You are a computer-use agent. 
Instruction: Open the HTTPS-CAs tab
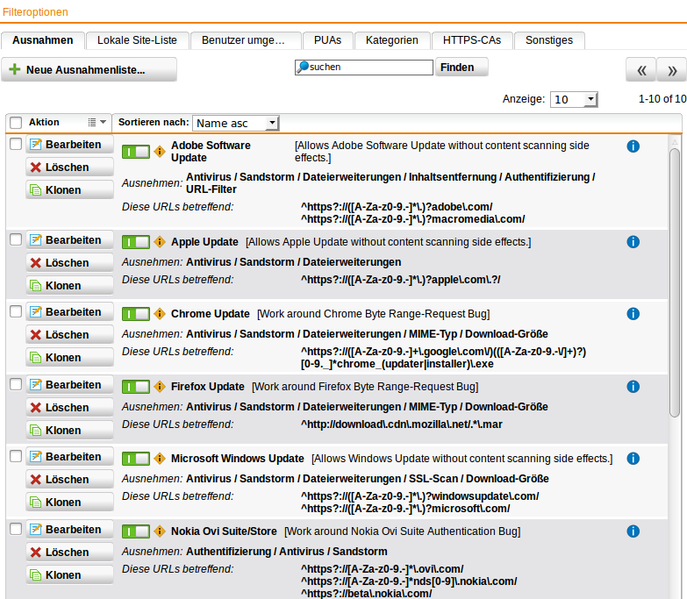[x=472, y=40]
